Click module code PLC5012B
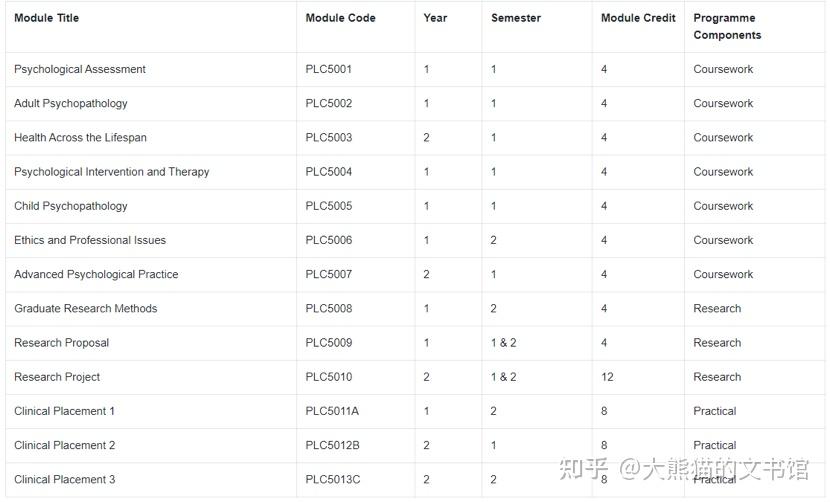 pyautogui.click(x=332, y=445)
